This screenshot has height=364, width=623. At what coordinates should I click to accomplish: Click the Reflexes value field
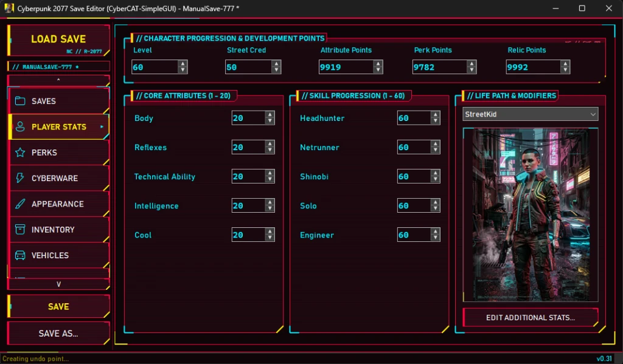[248, 147]
